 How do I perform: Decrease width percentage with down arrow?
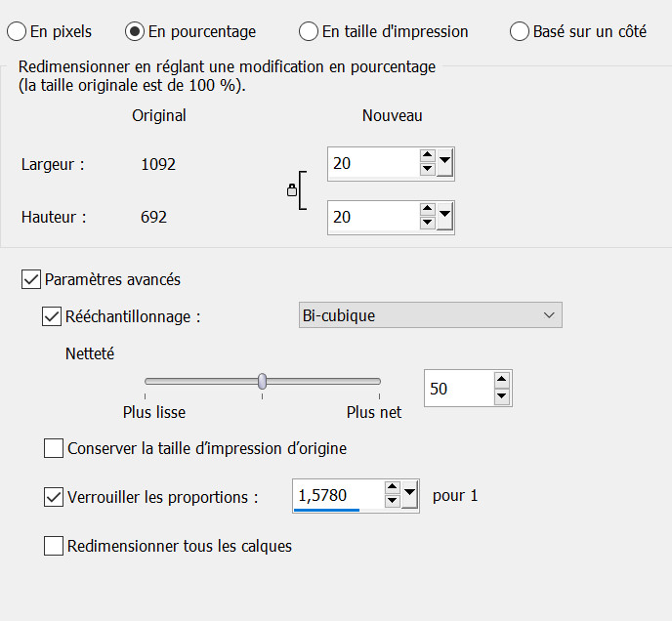coord(427,170)
